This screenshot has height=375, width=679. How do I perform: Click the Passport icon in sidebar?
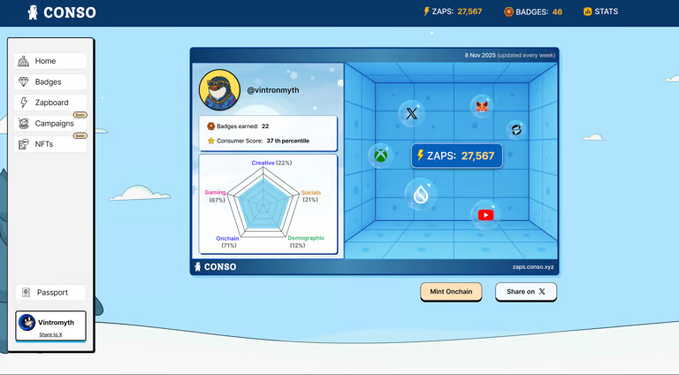tap(26, 292)
